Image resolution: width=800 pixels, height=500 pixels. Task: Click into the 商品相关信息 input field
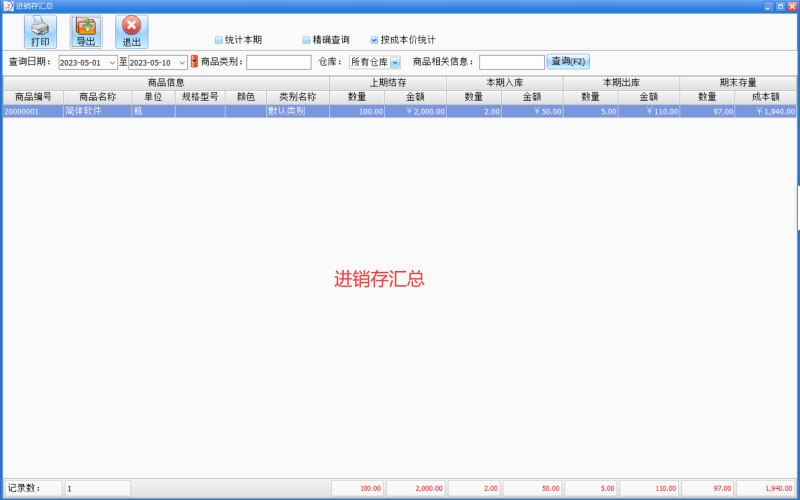point(512,62)
